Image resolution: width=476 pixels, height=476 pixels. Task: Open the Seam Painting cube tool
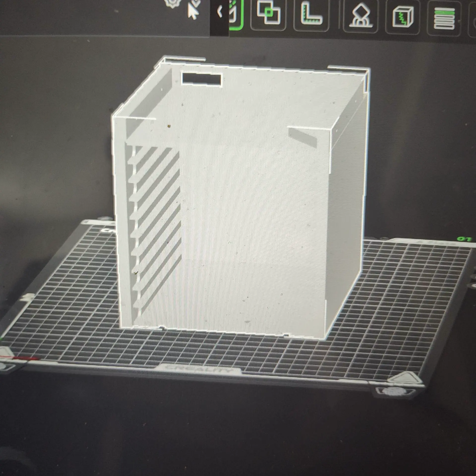[402, 17]
